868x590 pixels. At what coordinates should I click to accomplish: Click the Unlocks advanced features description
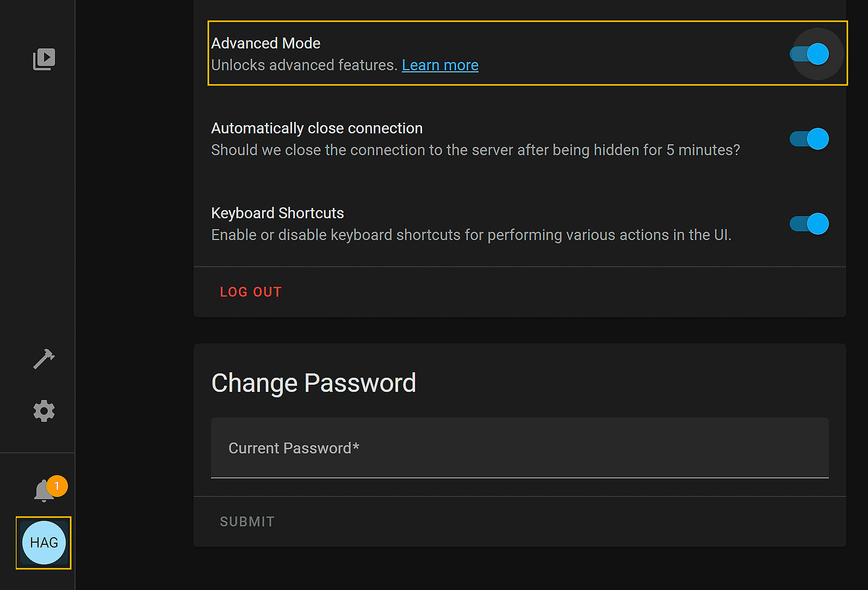[304, 65]
